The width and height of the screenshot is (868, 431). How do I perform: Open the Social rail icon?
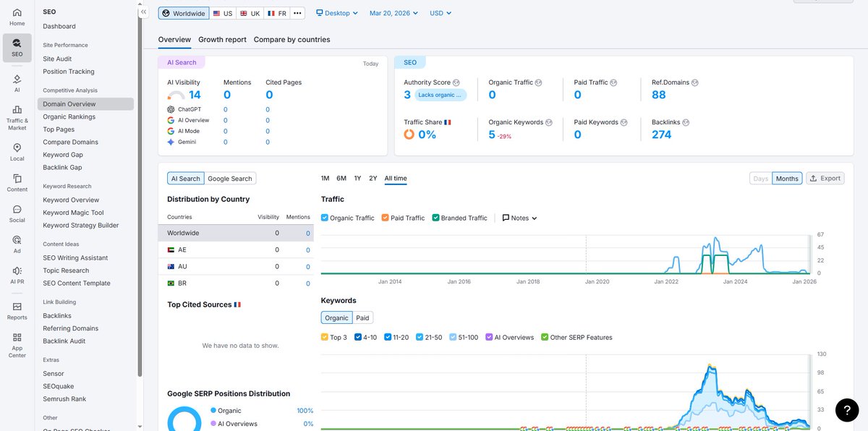[17, 213]
